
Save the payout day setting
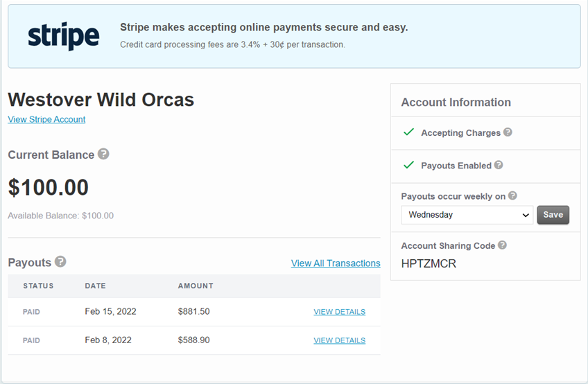(x=553, y=215)
